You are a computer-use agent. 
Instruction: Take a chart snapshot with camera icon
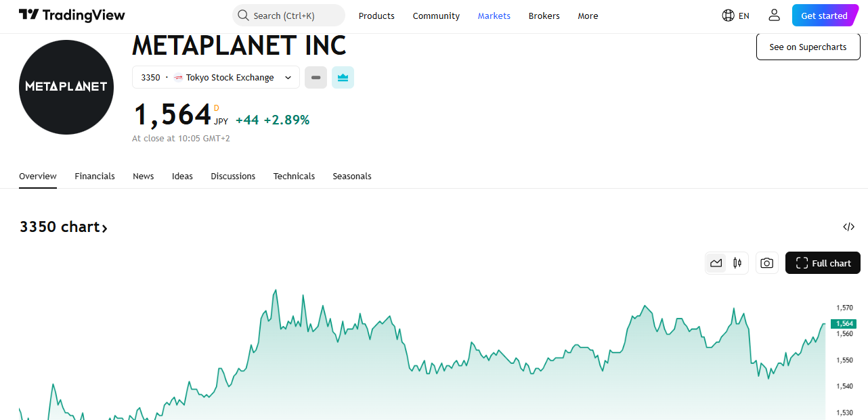coord(766,263)
